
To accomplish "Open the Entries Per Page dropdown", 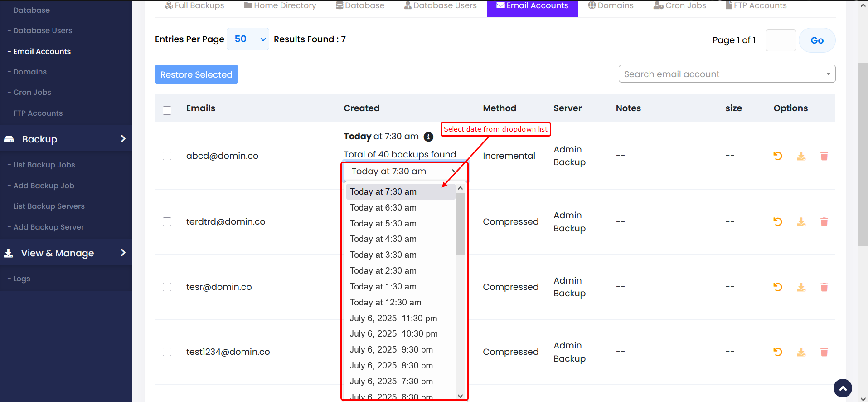I will click(247, 39).
